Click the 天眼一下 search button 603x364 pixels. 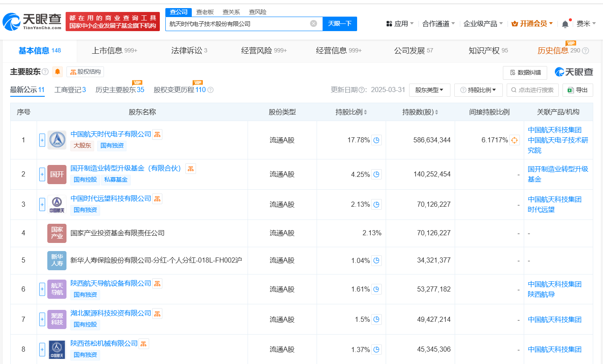pos(340,23)
